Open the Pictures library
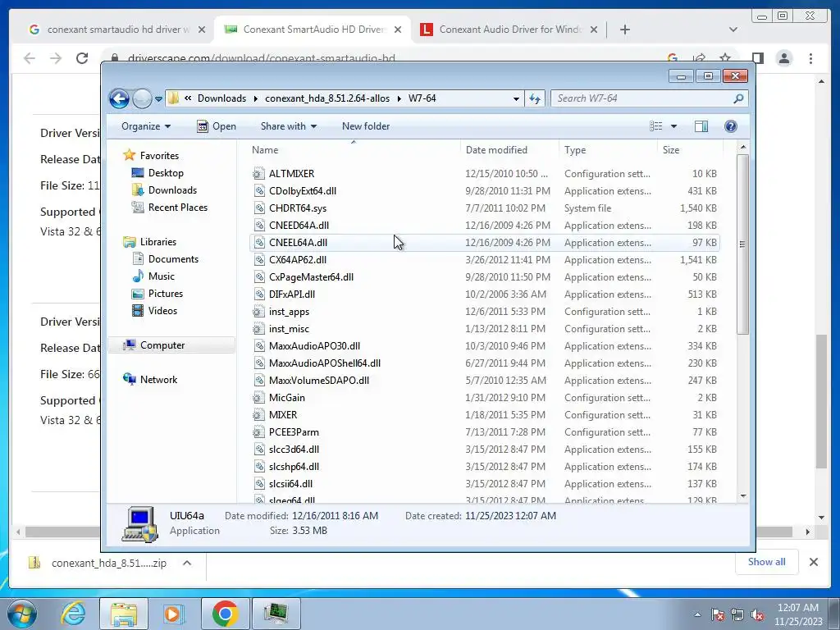The height and width of the screenshot is (630, 840). tap(166, 294)
